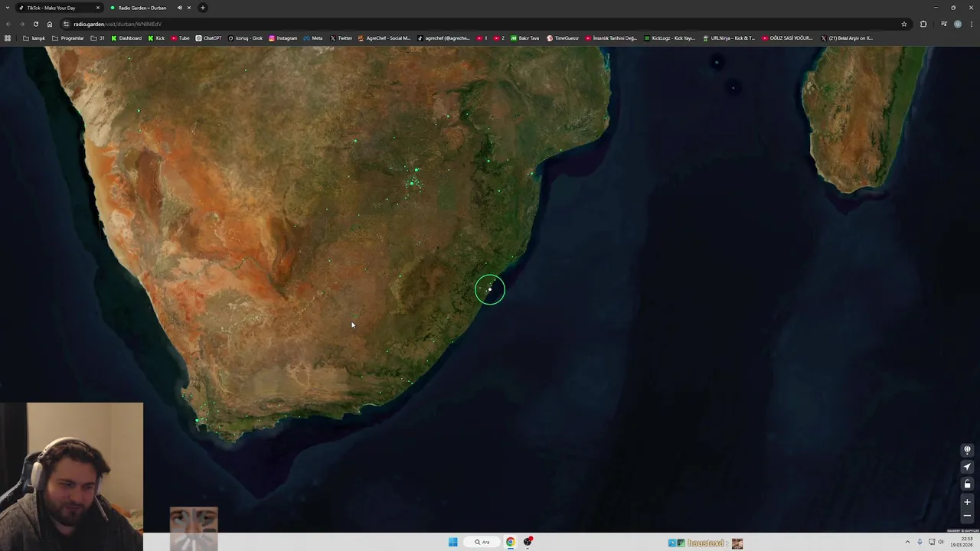Open the apps grid in bookmarks bar
This screenshot has height=551, width=980.
pos(8,38)
